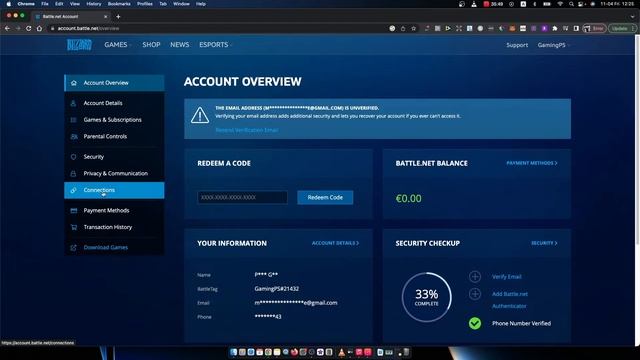Click the Security shield icon

click(x=73, y=157)
